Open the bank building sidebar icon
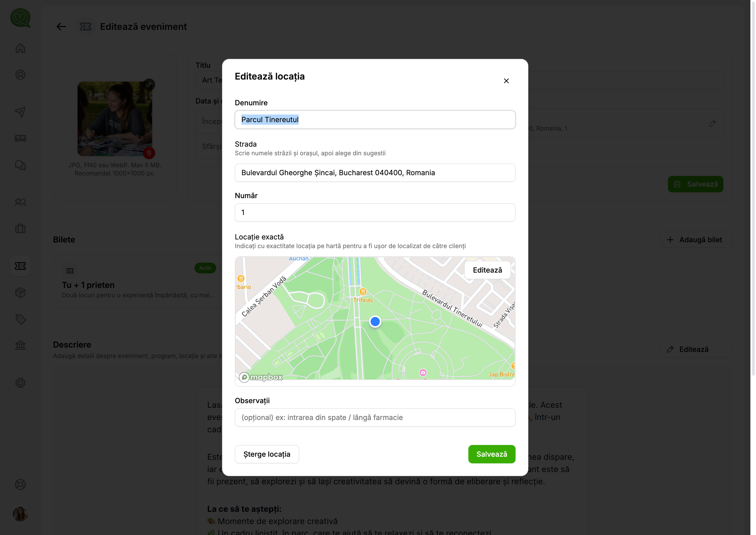Screen dimensions: 756x535 [20, 345]
